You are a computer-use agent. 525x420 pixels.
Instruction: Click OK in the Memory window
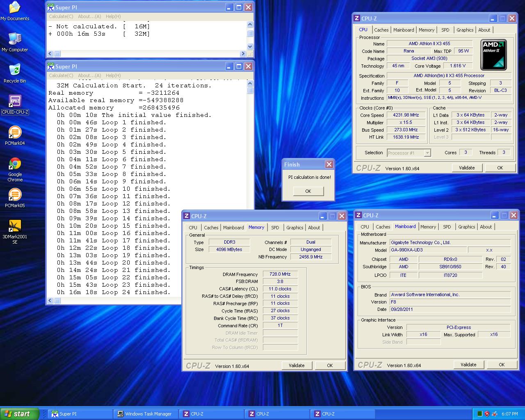pyautogui.click(x=330, y=365)
